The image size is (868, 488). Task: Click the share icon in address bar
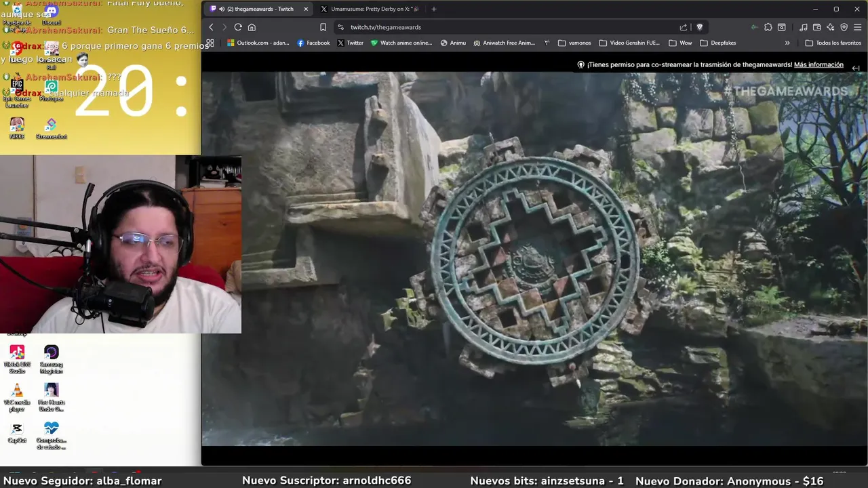click(x=684, y=27)
